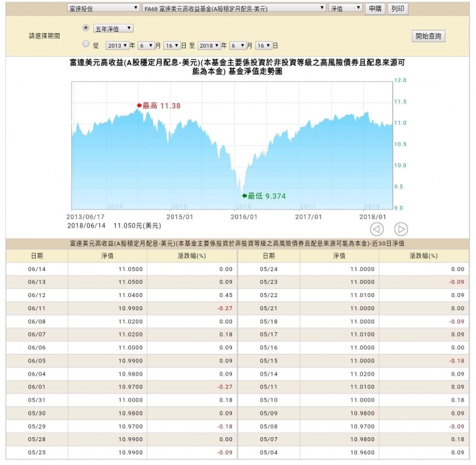This screenshot has height=465, width=476.
Task: Click the 05/23 date cell
Action: [268, 282]
